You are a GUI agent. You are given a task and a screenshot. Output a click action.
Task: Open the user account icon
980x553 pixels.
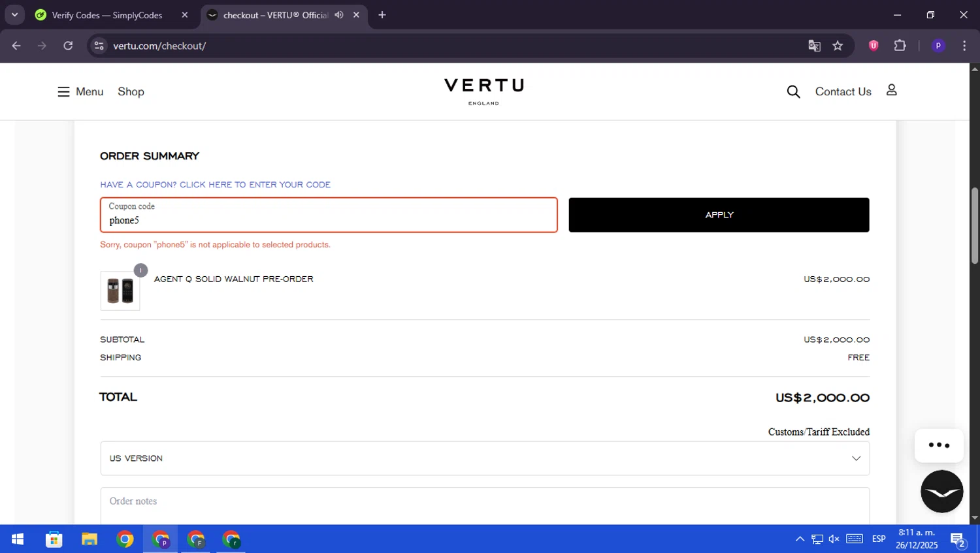(x=891, y=91)
